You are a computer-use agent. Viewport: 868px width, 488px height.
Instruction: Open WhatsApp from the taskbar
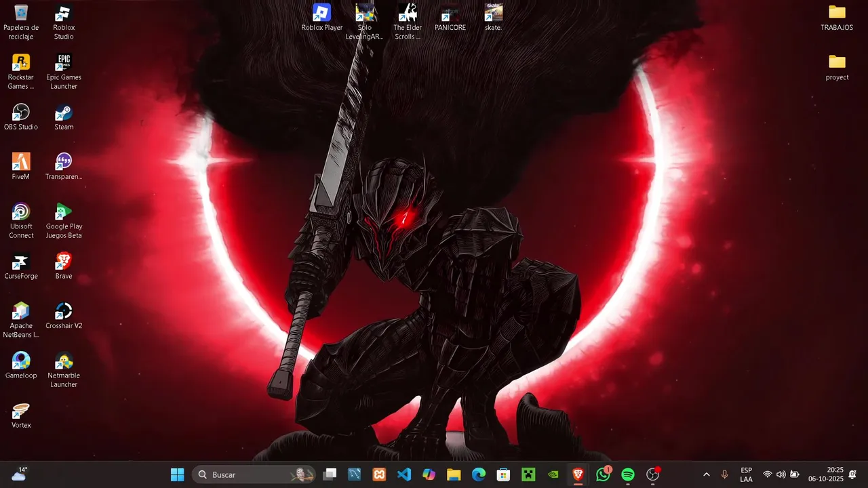coord(603,474)
